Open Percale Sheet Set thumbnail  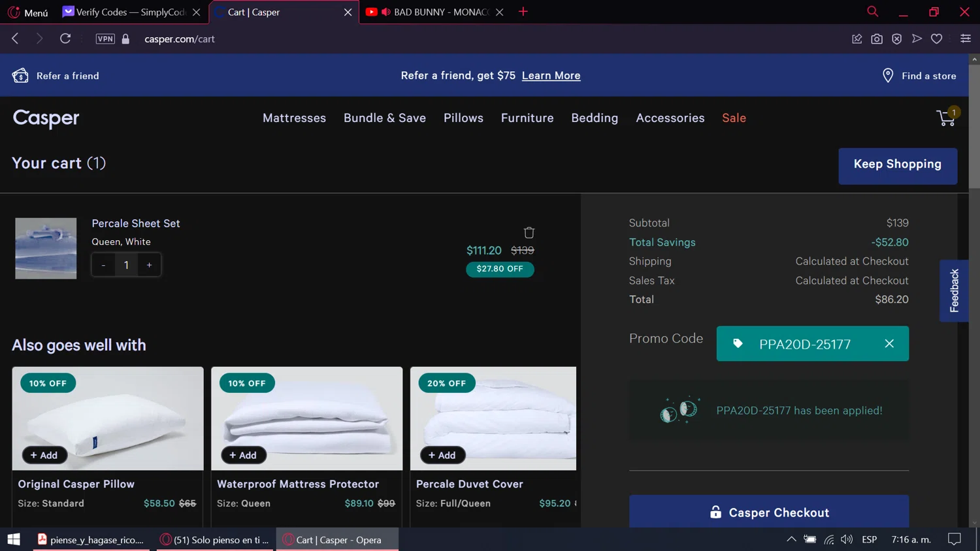click(x=46, y=248)
